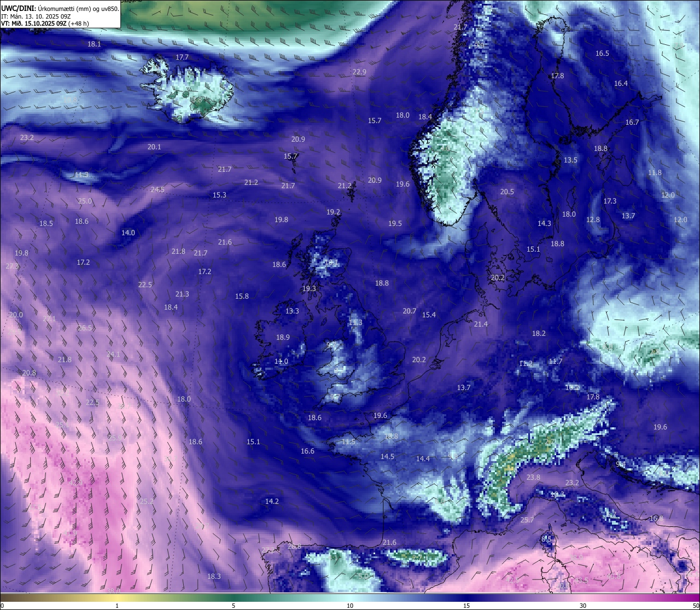Click the value 18.5 map label

pos(46,223)
